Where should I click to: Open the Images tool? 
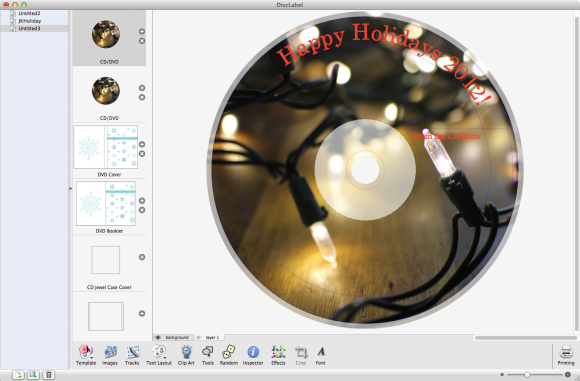pyautogui.click(x=110, y=355)
